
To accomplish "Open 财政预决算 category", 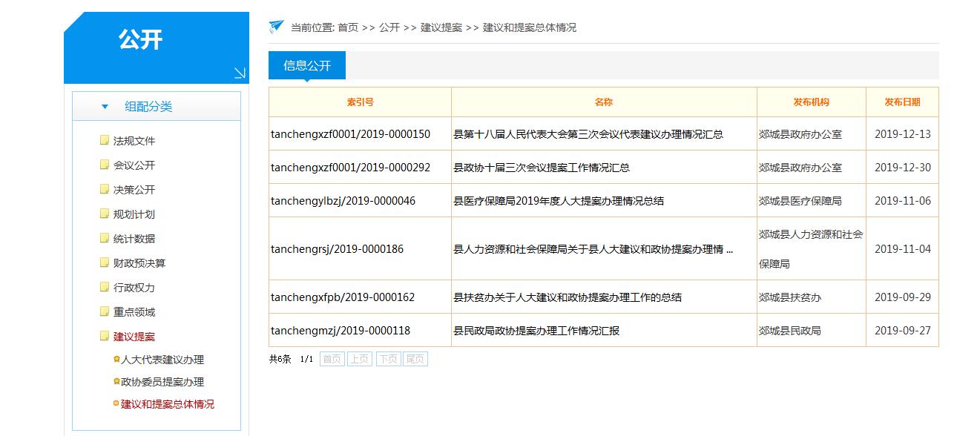I will pyautogui.click(x=139, y=263).
